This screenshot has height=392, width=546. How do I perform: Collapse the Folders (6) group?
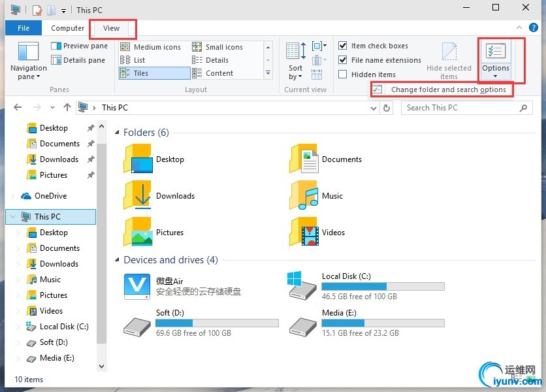118,133
